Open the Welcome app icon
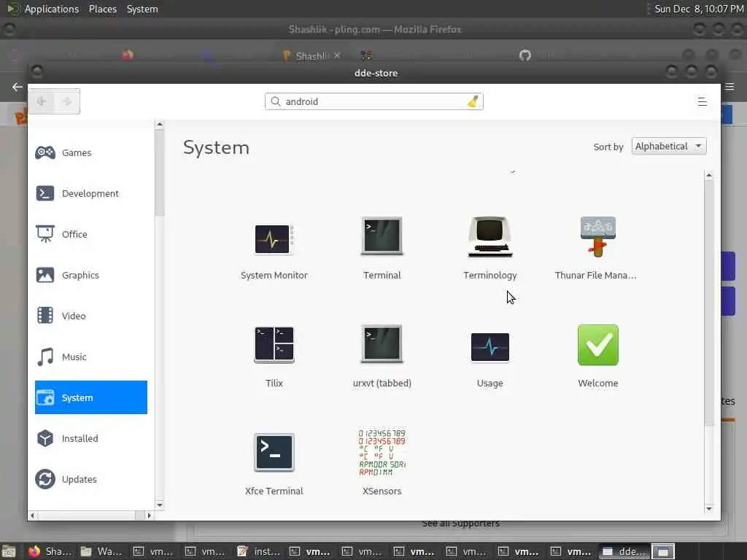Screen dimensions: 747x560 598,345
